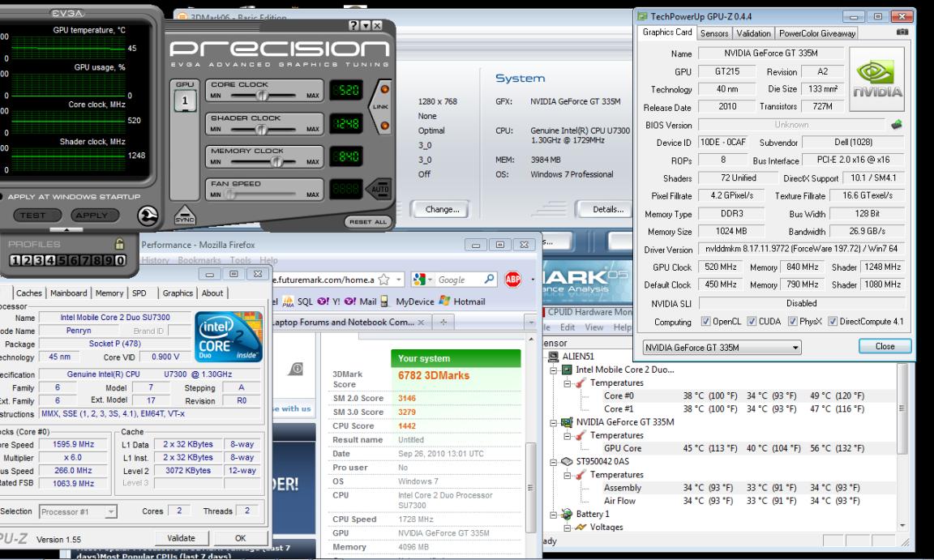Viewport: 934px width, 560px height.
Task: Click the Details... button in 3DMark06
Action: coord(606,209)
